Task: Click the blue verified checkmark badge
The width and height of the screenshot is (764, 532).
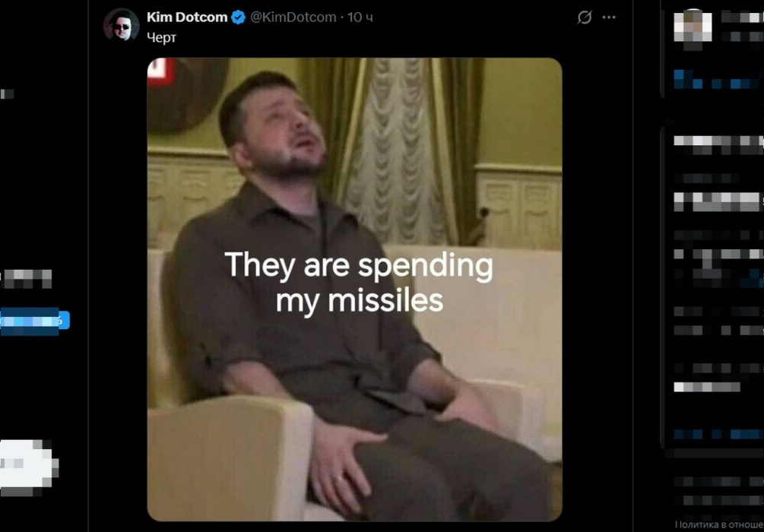Action: coord(238,17)
